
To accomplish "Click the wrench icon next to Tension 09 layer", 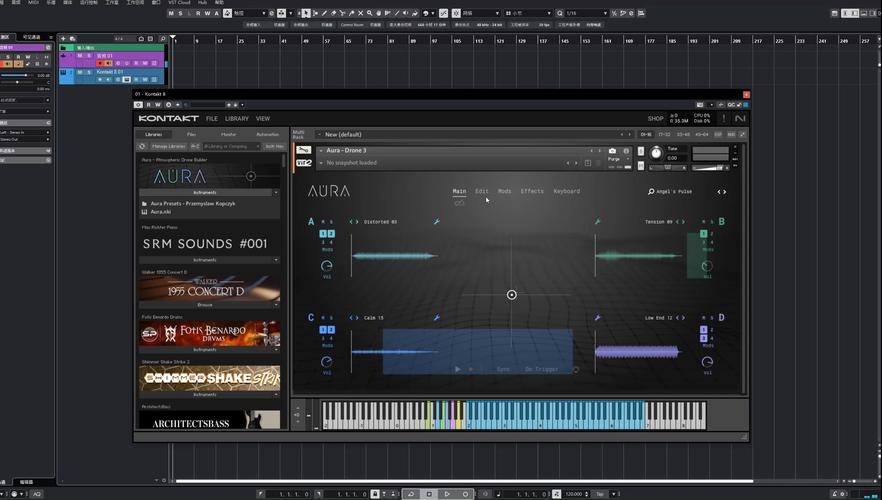I will (597, 222).
